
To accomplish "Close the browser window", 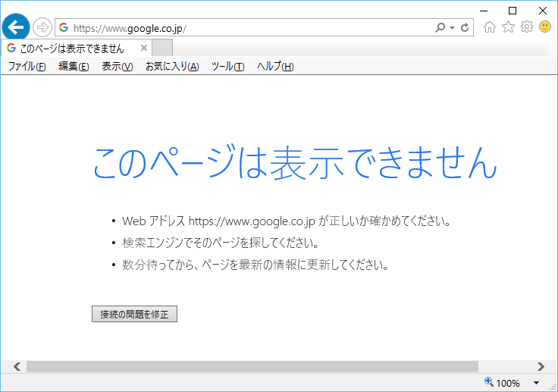I will click(x=543, y=11).
